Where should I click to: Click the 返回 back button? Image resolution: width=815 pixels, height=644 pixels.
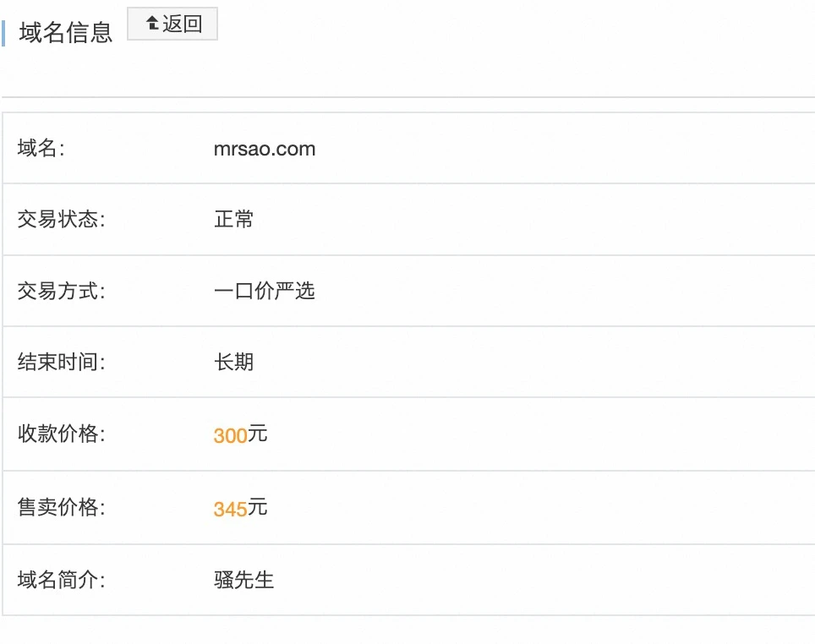[172, 25]
